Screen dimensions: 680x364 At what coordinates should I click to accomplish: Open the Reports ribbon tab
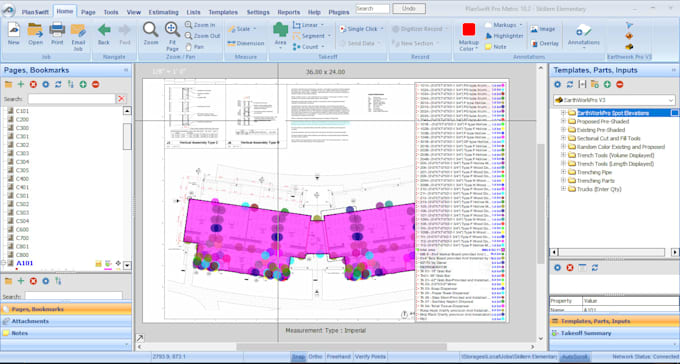coord(288,12)
